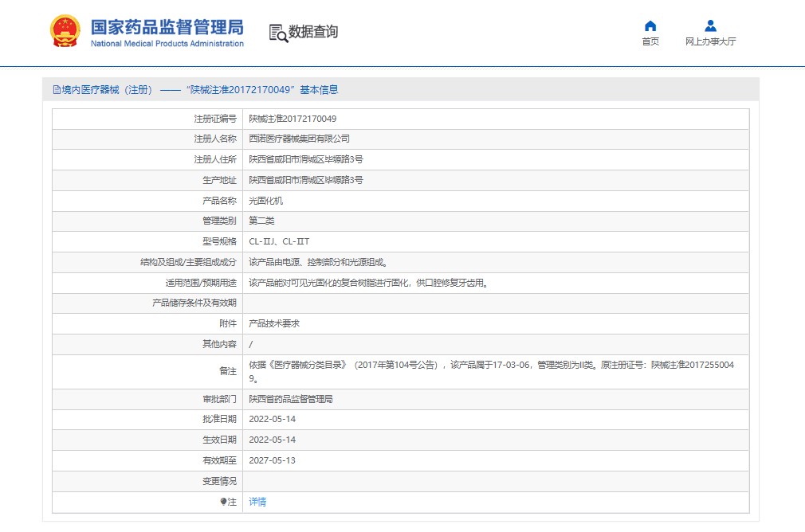
Task: Click the model spec CL-ⅡJ、CL-ⅡT cell
Action: (x=279, y=241)
